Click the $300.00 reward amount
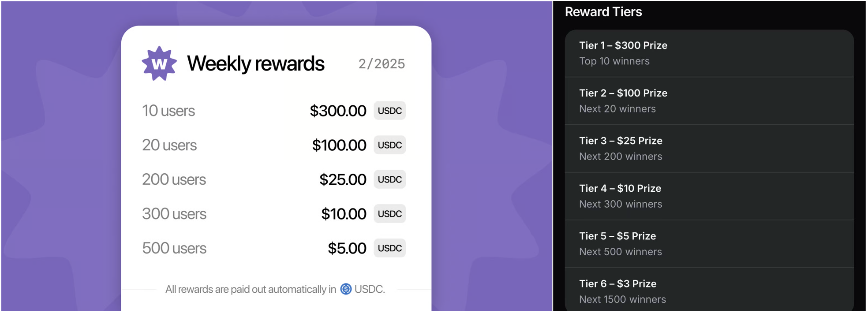The image size is (868, 313). coord(338,111)
